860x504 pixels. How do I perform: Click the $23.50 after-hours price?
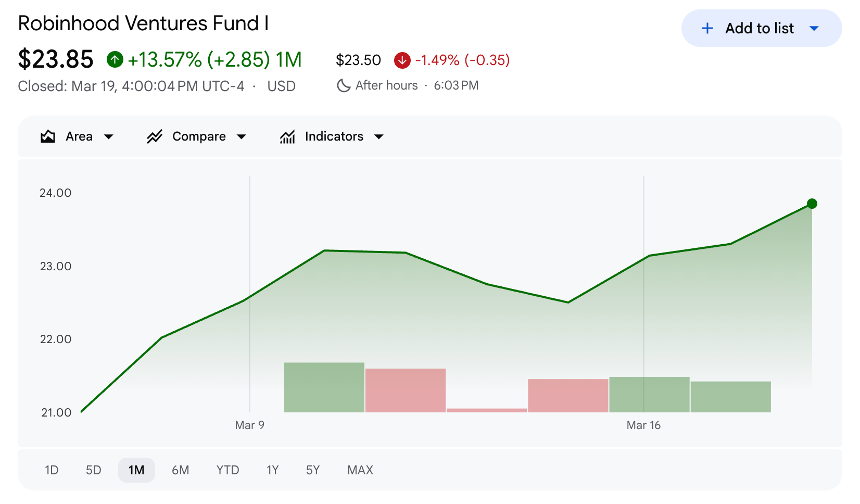tap(358, 60)
